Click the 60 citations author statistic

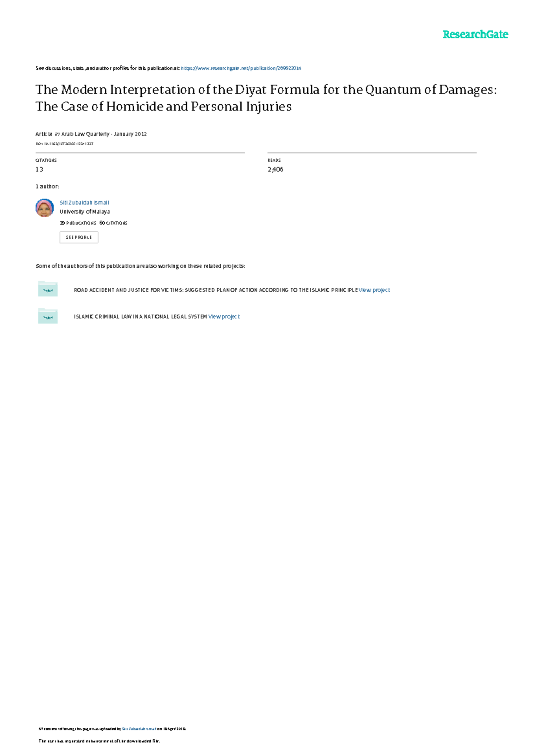[x=113, y=223]
